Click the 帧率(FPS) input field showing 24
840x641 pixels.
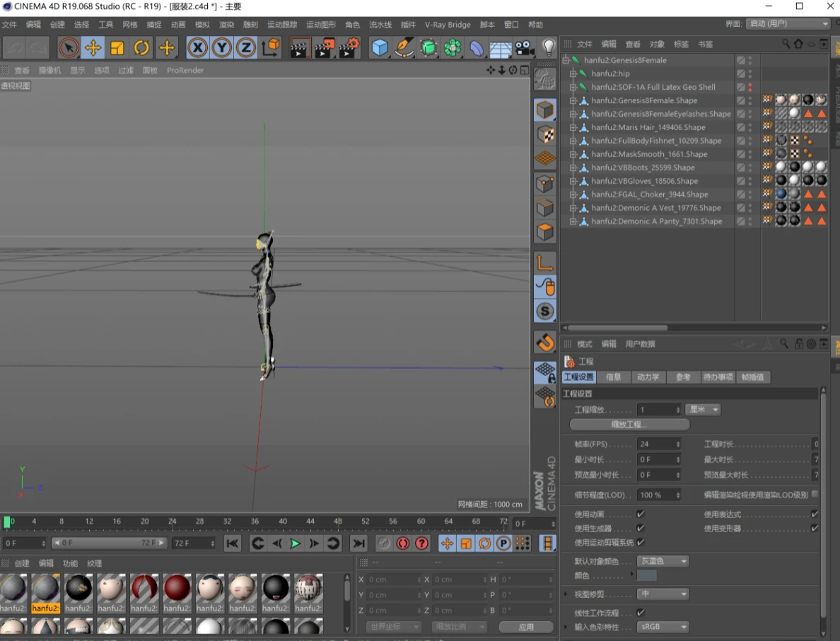click(x=659, y=444)
